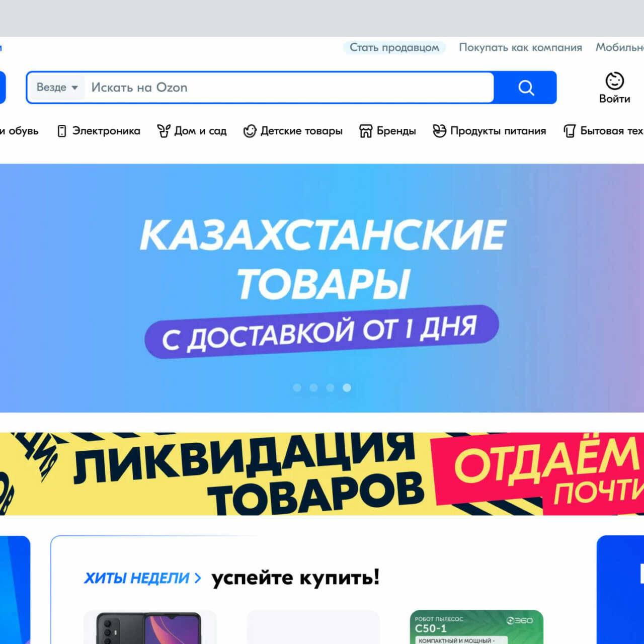This screenshot has height=644, width=644.
Task: Select the second banner carousel dot
Action: (x=313, y=387)
